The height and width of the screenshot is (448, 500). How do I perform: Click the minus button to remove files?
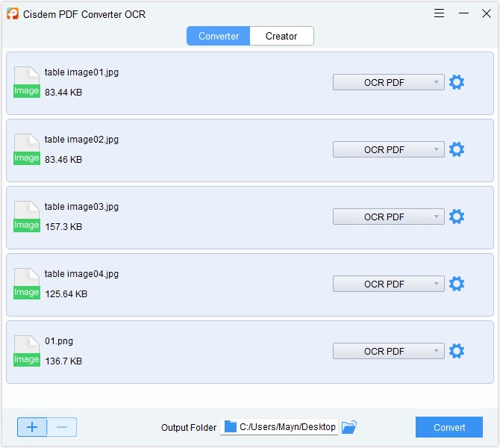(62, 427)
